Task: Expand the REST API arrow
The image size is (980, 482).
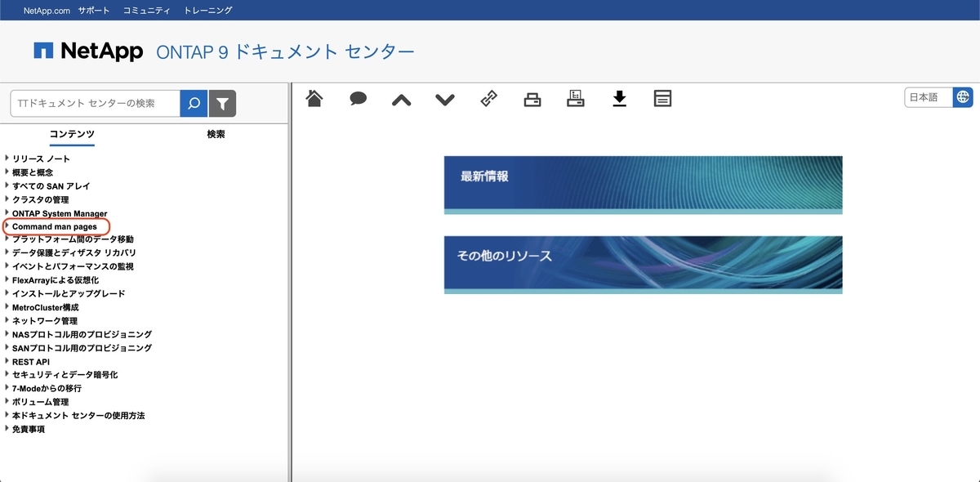Action: click(7, 361)
